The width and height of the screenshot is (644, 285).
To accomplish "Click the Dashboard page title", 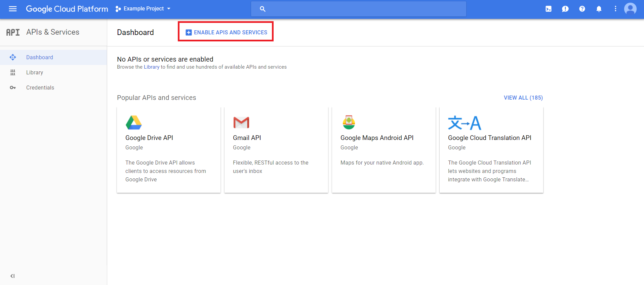I will coord(135,32).
